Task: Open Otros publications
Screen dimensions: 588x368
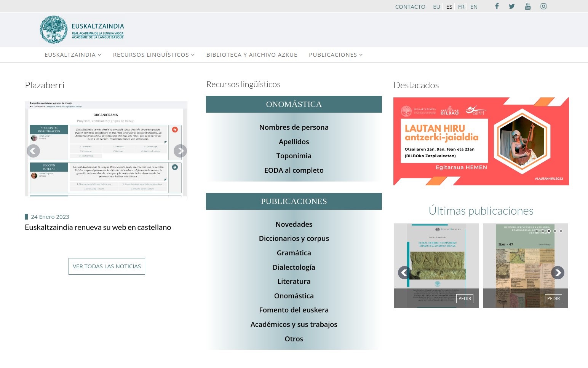Action: [294, 339]
